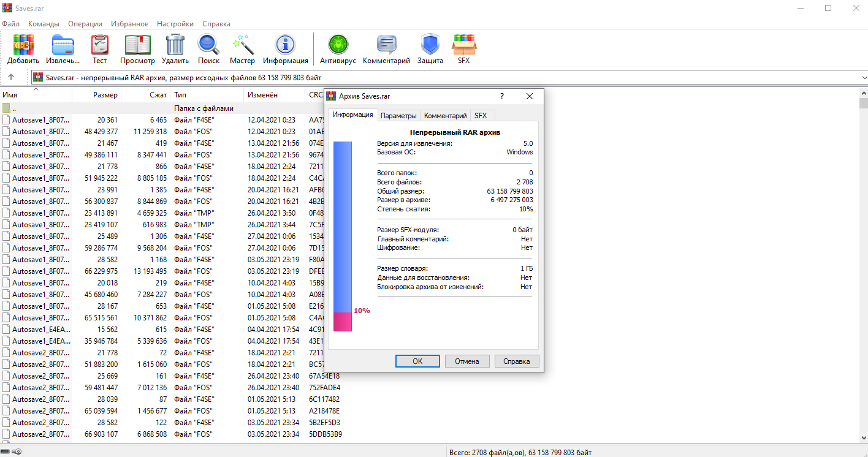Click the SFX toolbar icon
Screen dimensions: 868x457
[463, 46]
